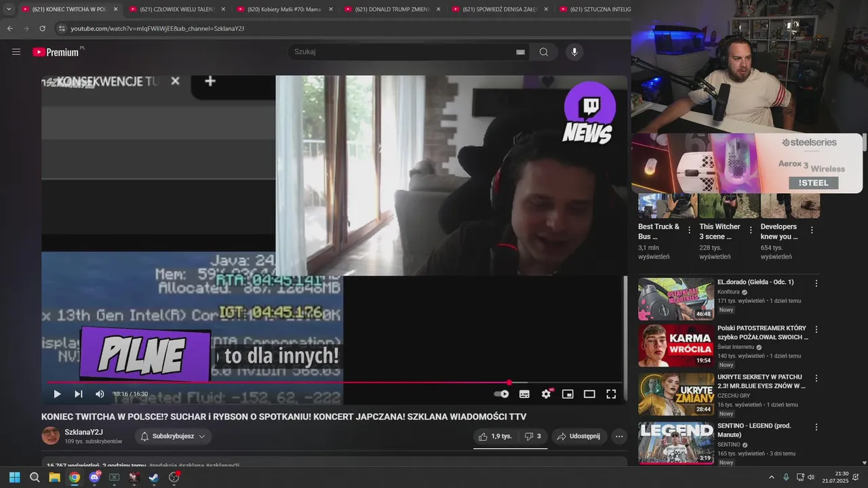Open Best Truck & Bus video title
This screenshot has height=488, width=868.
[x=658, y=231]
